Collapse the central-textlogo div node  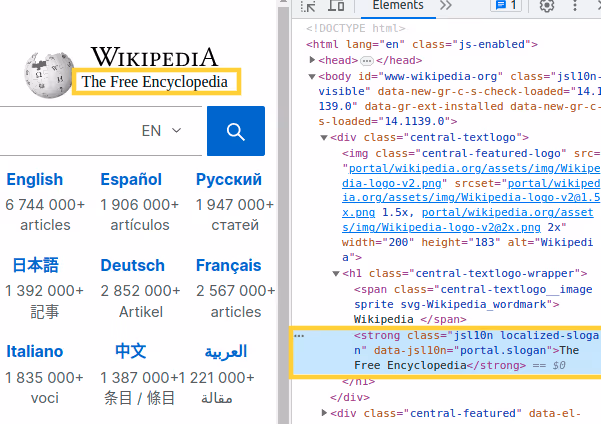coord(324,138)
